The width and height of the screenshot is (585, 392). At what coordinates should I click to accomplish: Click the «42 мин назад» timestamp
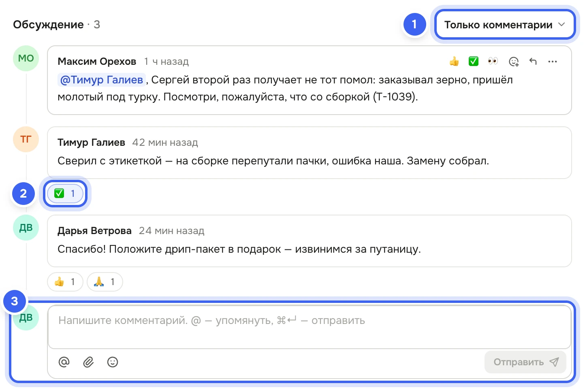[x=165, y=143]
